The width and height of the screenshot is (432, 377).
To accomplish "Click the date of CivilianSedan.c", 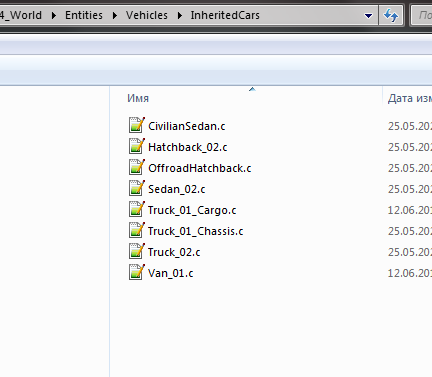I will click(x=410, y=126).
